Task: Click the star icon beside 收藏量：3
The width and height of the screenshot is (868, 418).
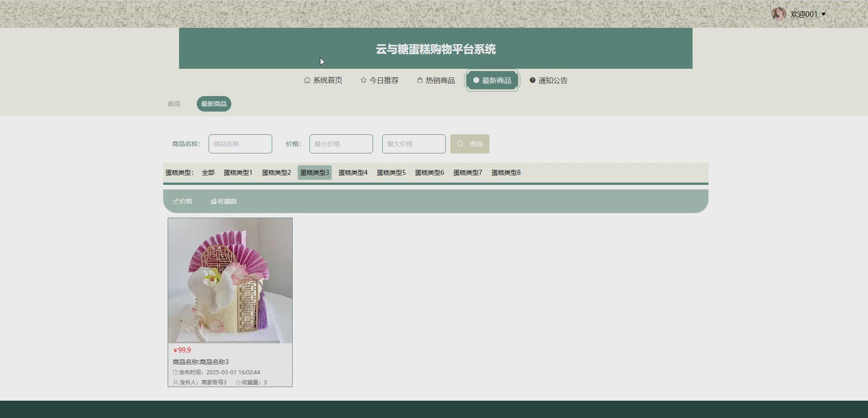Action: pyautogui.click(x=237, y=382)
